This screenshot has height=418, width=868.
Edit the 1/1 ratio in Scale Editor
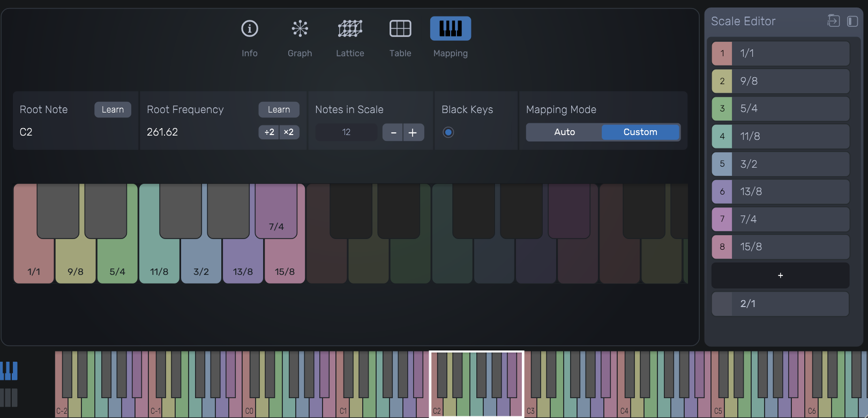coord(791,54)
